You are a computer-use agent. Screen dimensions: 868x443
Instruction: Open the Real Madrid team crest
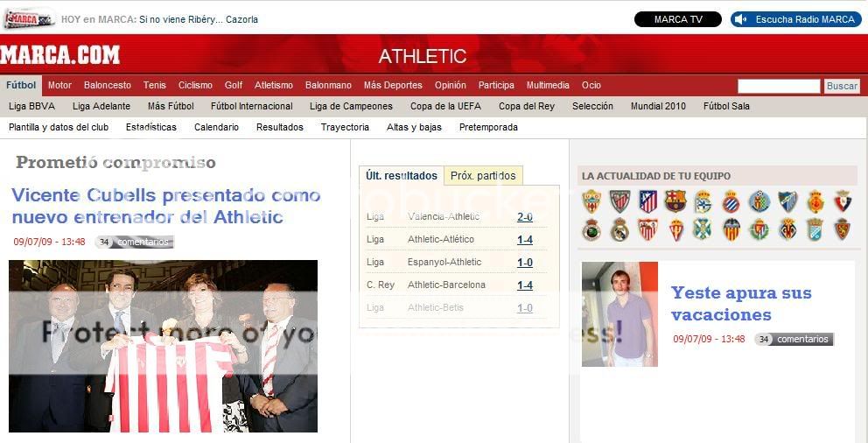click(x=619, y=229)
